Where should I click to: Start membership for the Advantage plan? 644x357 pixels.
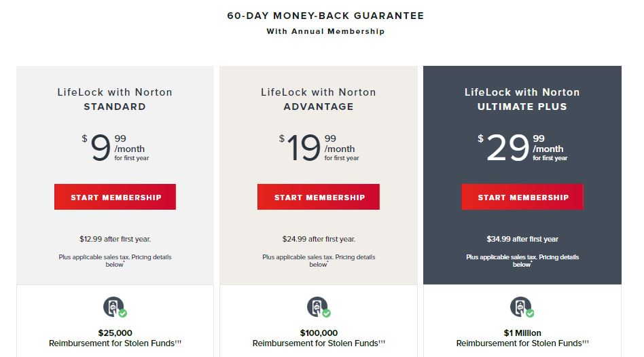pos(319,197)
